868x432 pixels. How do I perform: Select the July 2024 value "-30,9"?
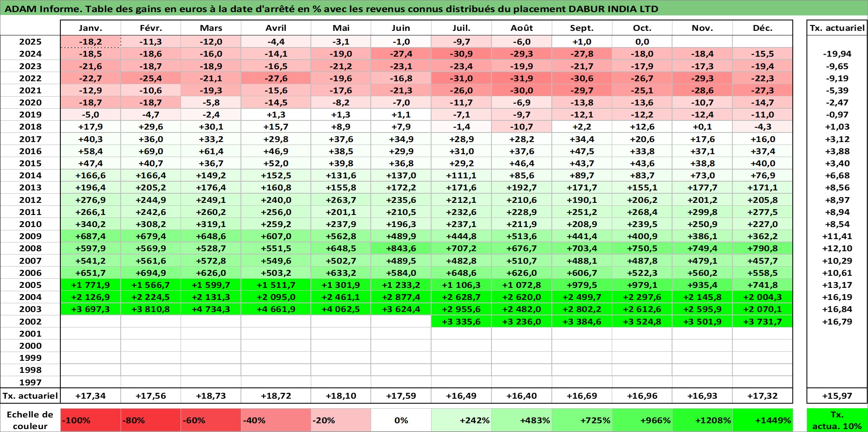pos(461,54)
